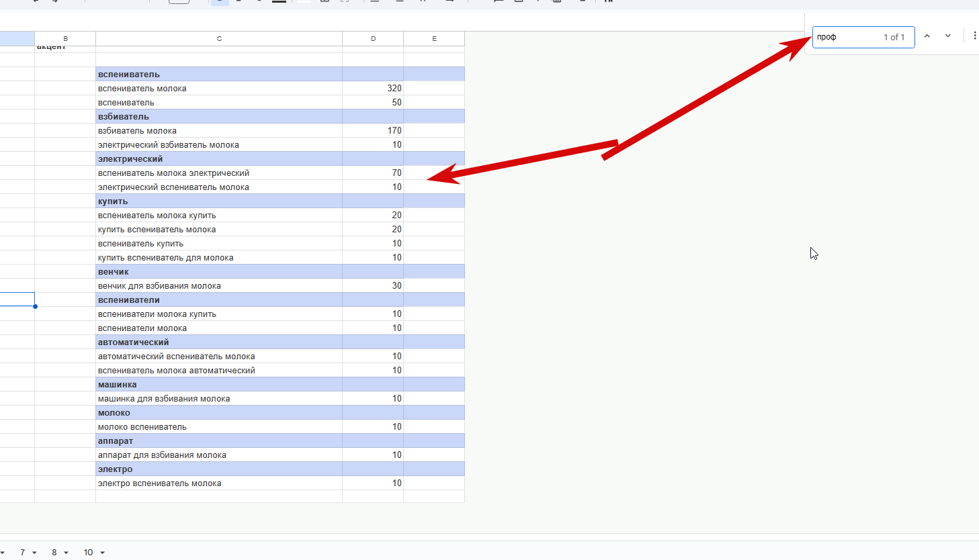Image resolution: width=979 pixels, height=560 pixels.
Task: Select the bold group header 'венчик'
Action: pyautogui.click(x=219, y=272)
